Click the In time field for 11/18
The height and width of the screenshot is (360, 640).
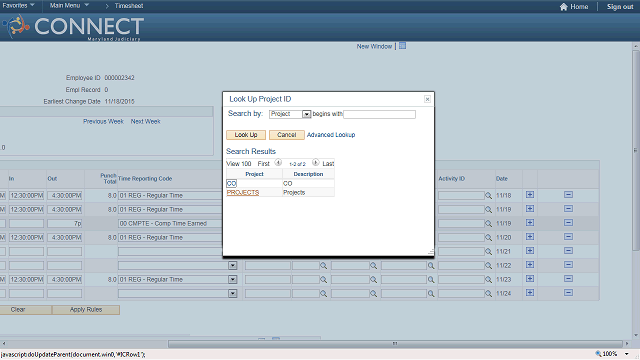tap(27, 196)
